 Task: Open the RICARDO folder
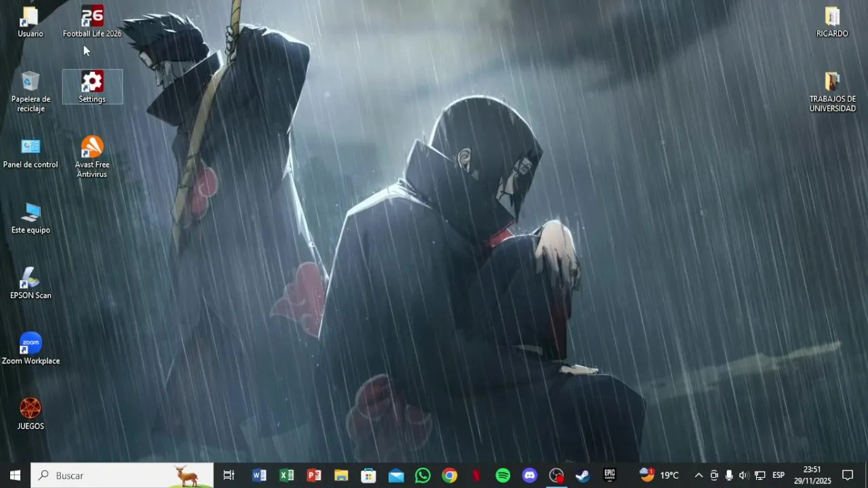[x=832, y=22]
